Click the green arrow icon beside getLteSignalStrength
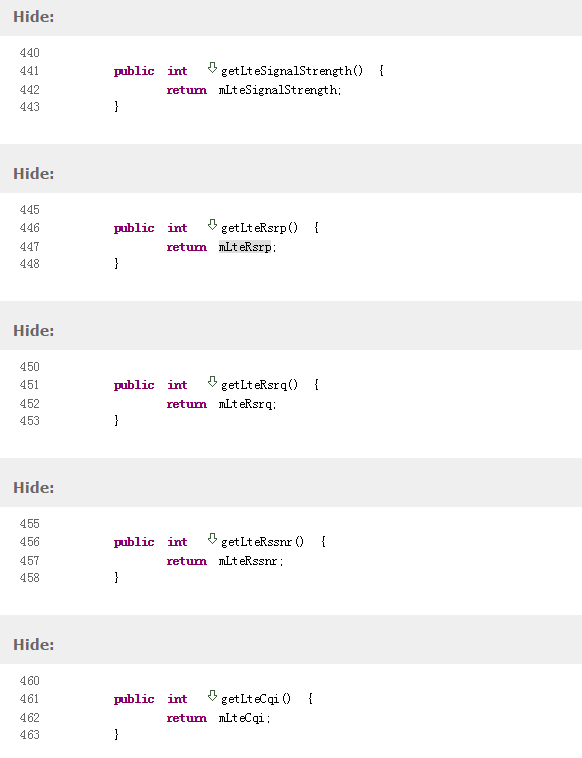The width and height of the screenshot is (582, 758). pyautogui.click(x=212, y=68)
